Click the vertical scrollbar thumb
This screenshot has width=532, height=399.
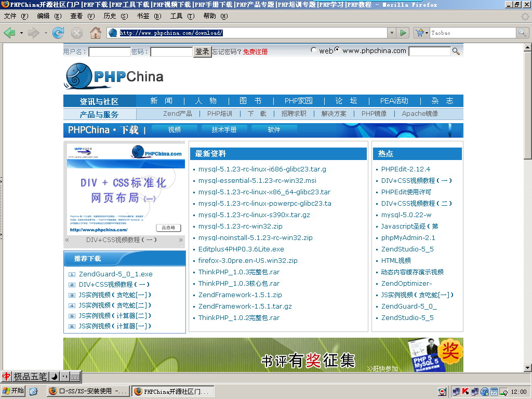coord(528,105)
